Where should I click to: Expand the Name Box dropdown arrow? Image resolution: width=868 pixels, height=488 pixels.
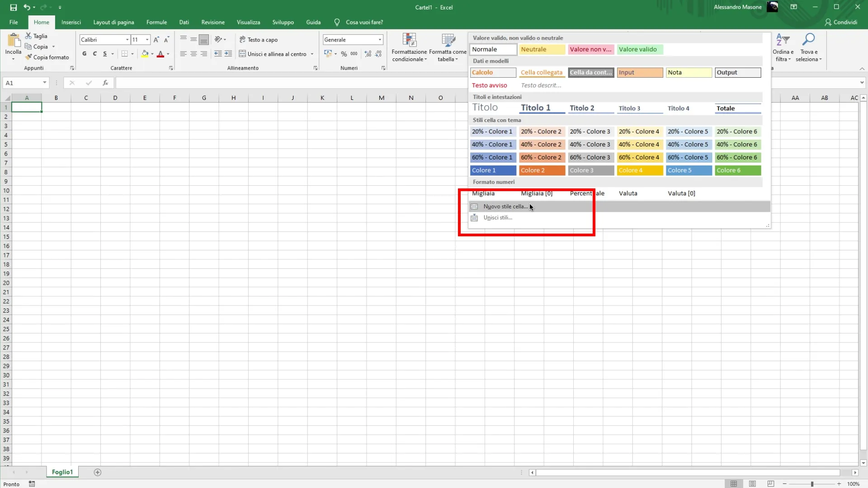point(44,83)
